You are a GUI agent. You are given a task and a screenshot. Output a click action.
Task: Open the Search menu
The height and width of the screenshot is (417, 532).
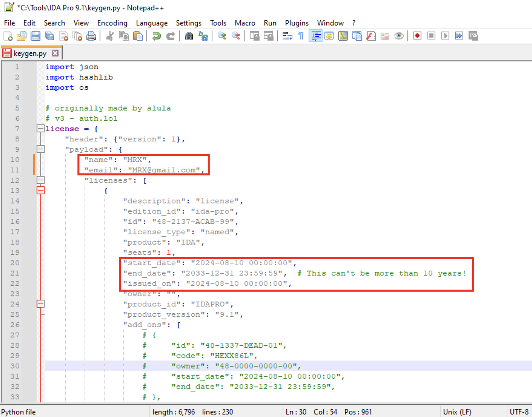click(54, 23)
